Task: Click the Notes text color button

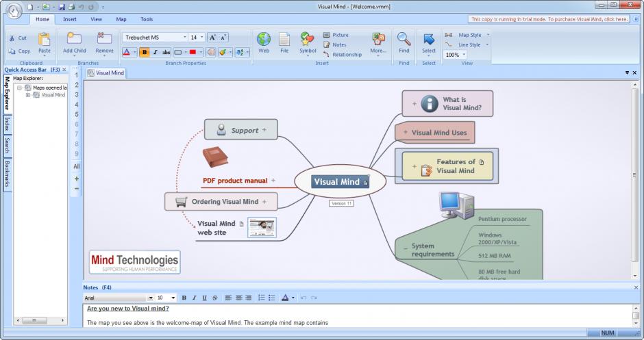Action: click(285, 298)
